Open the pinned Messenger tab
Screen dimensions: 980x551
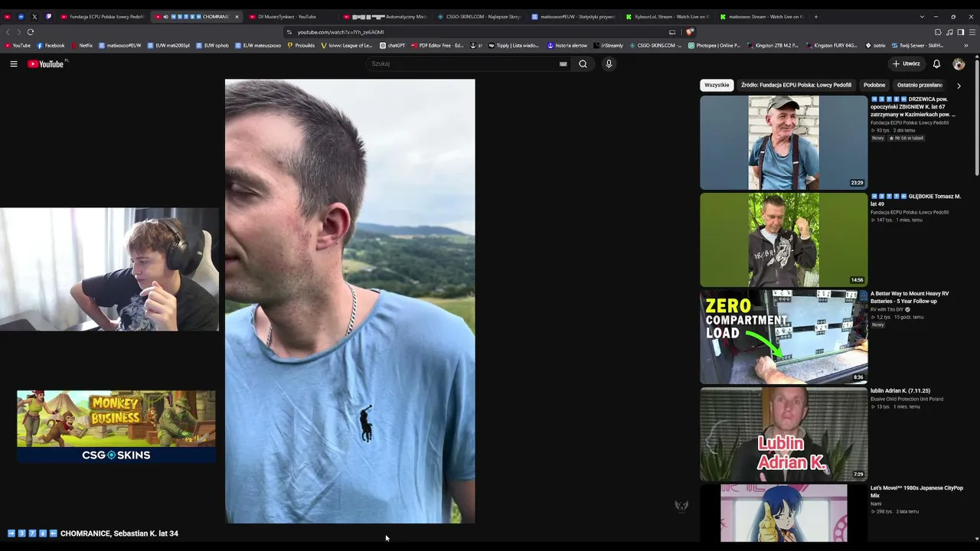21,17
